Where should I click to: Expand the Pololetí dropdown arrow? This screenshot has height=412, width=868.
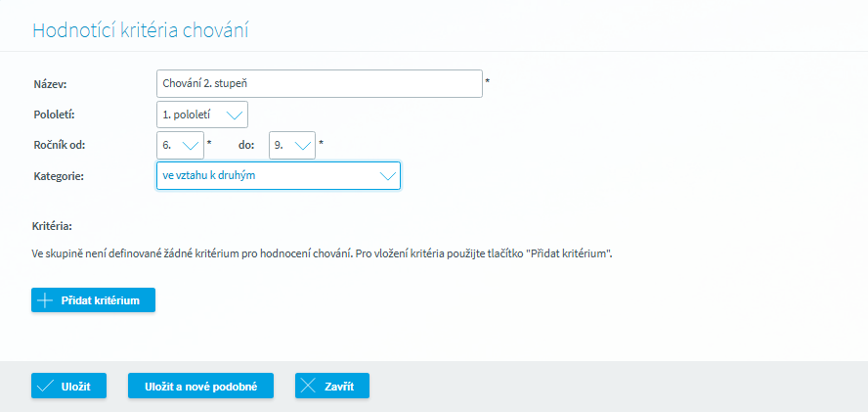235,114
